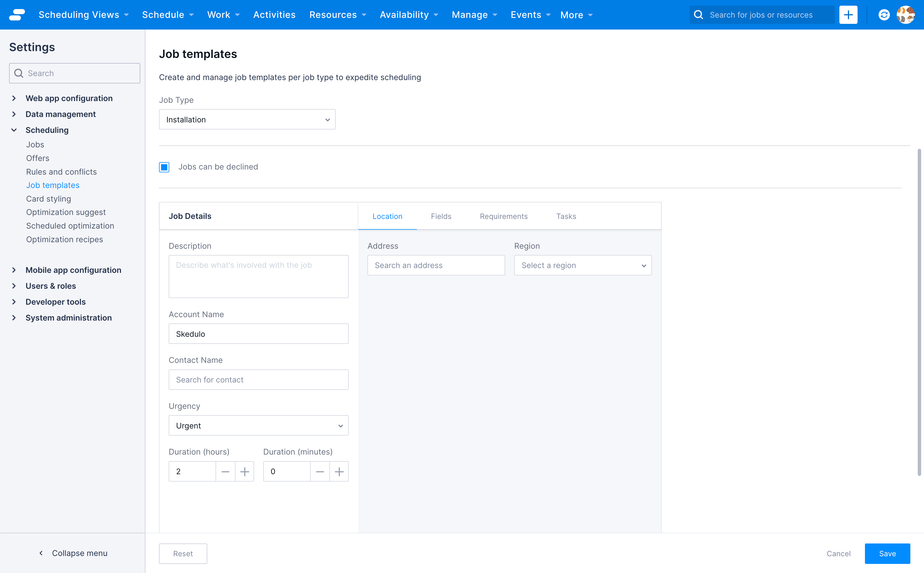Open the Job Type dropdown menu

pyautogui.click(x=248, y=120)
